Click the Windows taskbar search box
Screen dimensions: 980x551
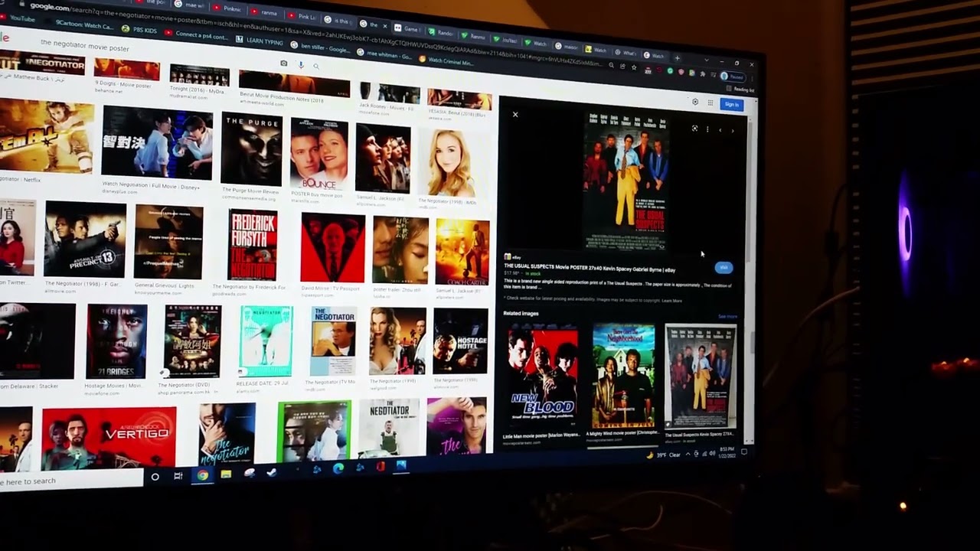(70, 481)
